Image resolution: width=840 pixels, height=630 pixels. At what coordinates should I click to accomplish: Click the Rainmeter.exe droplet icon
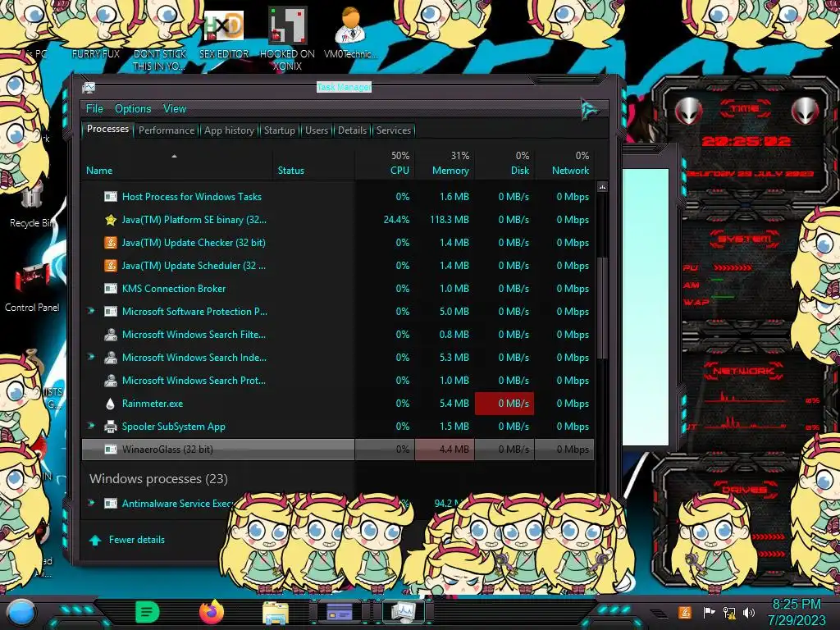point(111,404)
